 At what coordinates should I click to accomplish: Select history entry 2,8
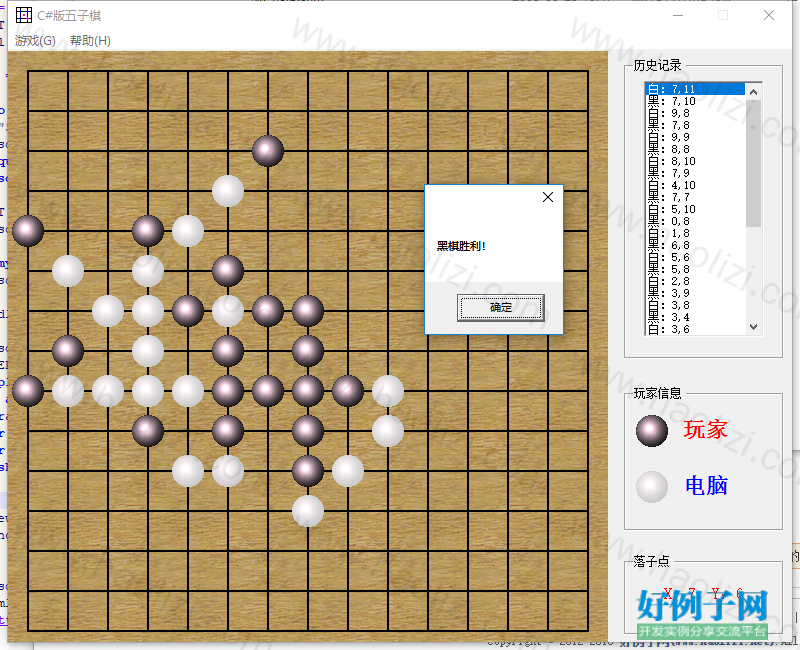click(x=695, y=281)
